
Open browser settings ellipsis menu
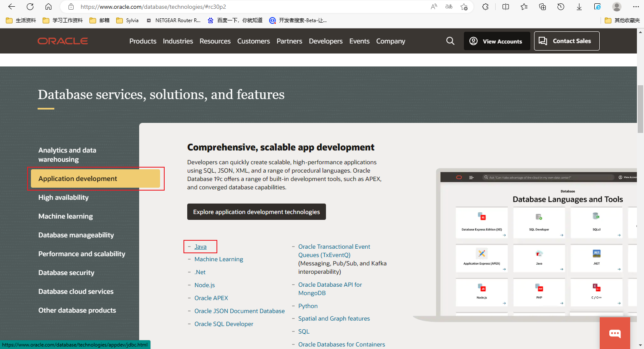(x=636, y=7)
